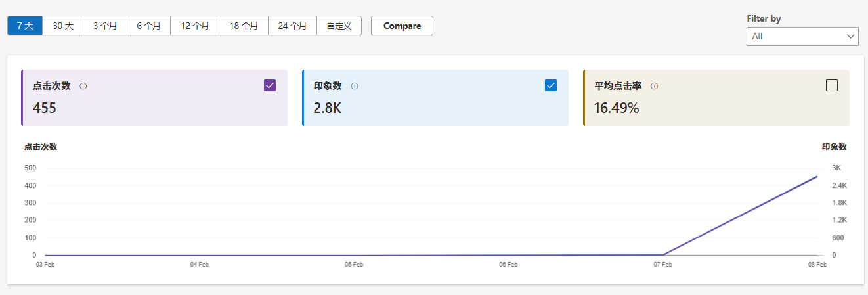Click the Filter by dropdown chevron
Image resolution: width=868 pixels, height=295 pixels.
click(x=851, y=36)
